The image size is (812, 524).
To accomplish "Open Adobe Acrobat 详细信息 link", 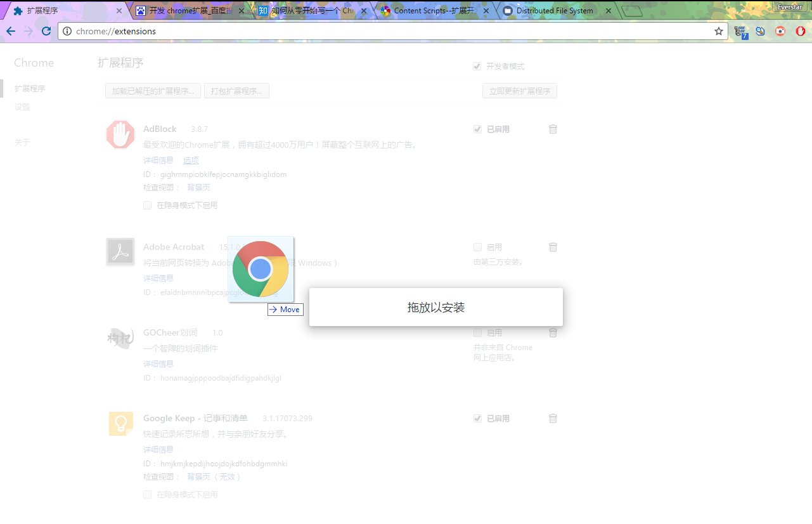I will [158, 278].
